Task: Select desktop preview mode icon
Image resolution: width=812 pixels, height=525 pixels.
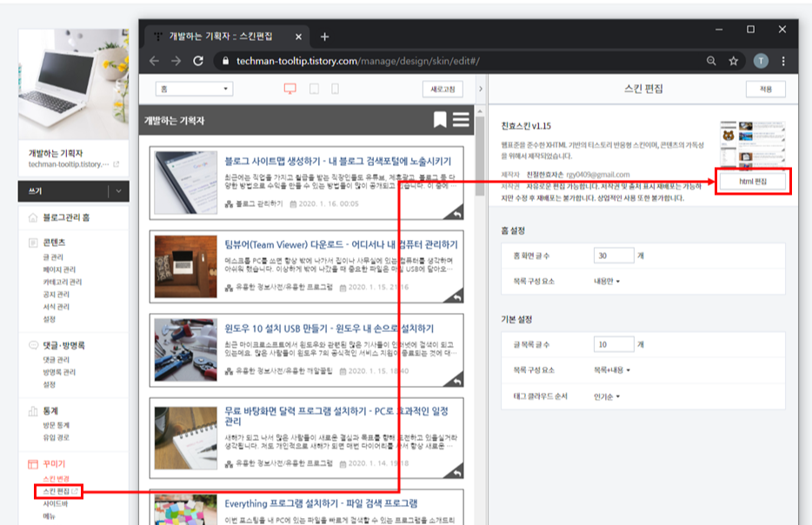Action: [x=290, y=89]
